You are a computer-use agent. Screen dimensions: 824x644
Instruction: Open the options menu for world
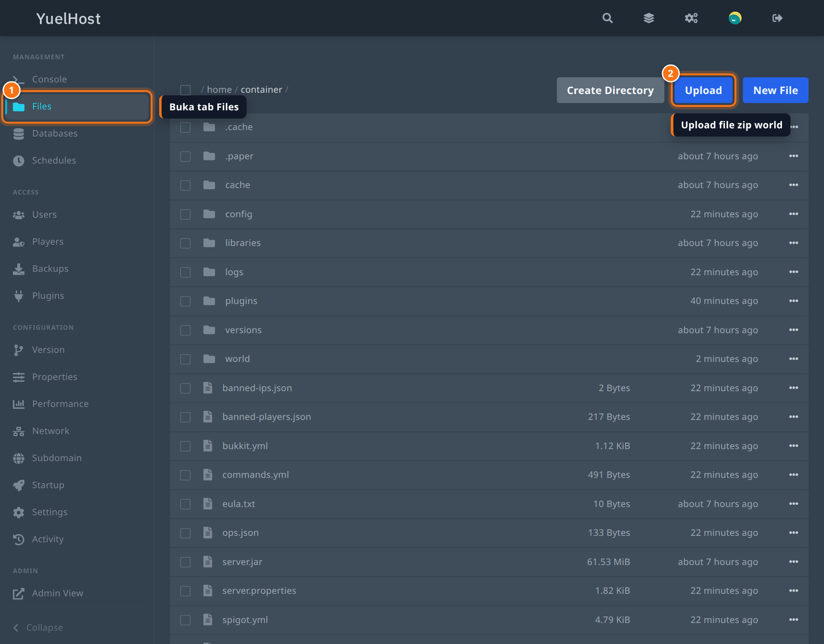(x=794, y=359)
